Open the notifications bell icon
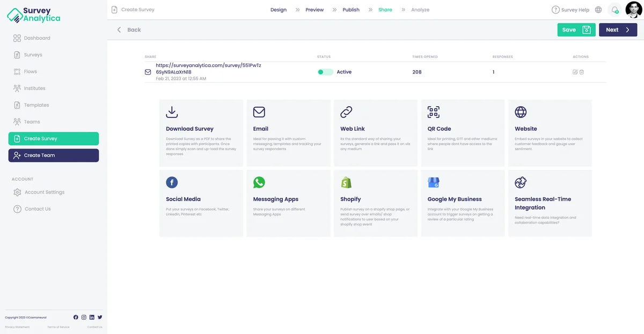 [x=615, y=10]
